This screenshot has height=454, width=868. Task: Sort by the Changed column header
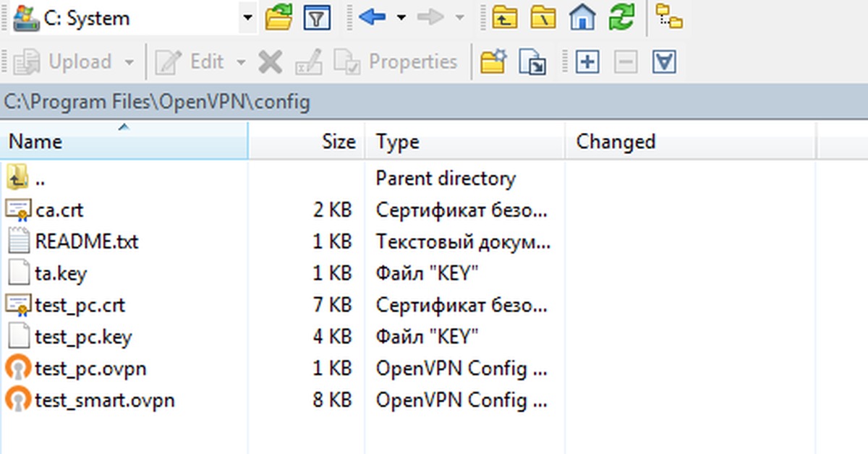pos(690,141)
